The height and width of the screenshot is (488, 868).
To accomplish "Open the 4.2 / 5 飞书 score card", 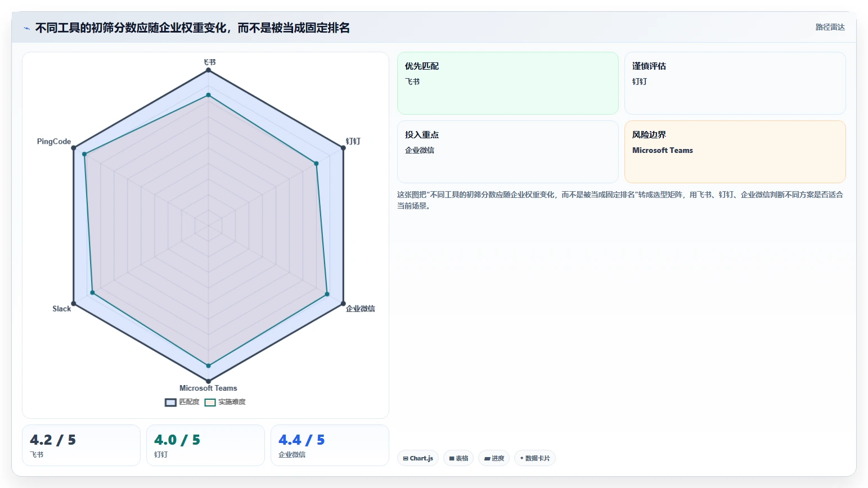I will click(81, 445).
